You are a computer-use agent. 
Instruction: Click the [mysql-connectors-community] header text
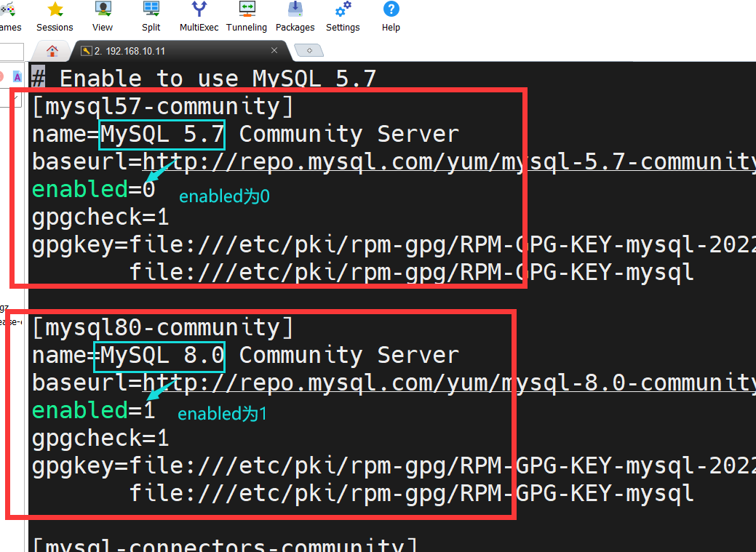[x=225, y=545]
